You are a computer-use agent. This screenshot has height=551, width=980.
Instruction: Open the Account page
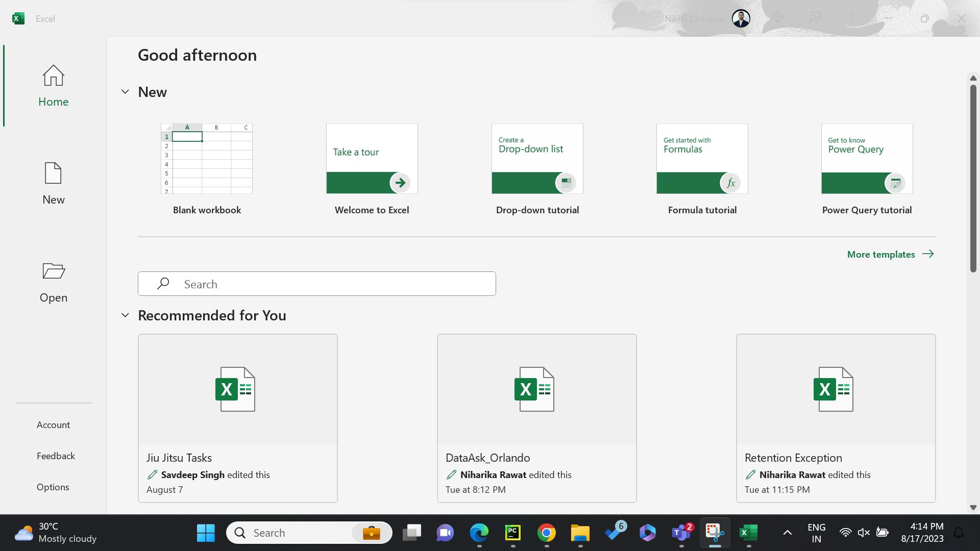pyautogui.click(x=53, y=424)
